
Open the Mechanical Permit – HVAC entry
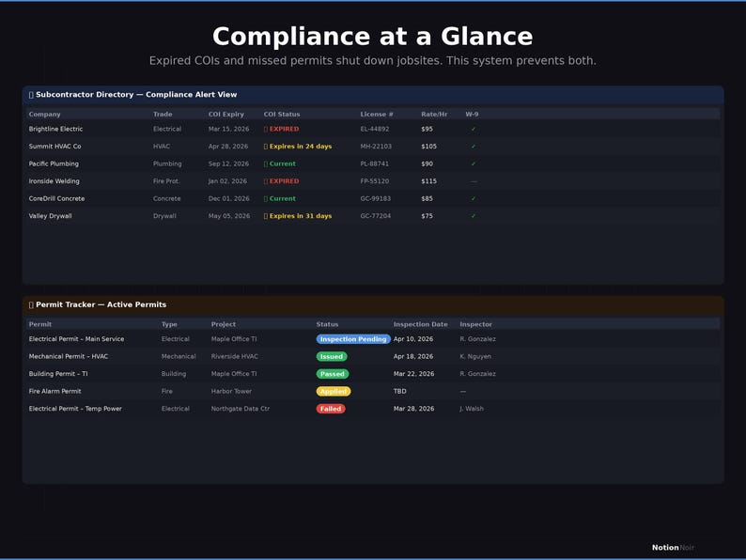click(x=69, y=356)
